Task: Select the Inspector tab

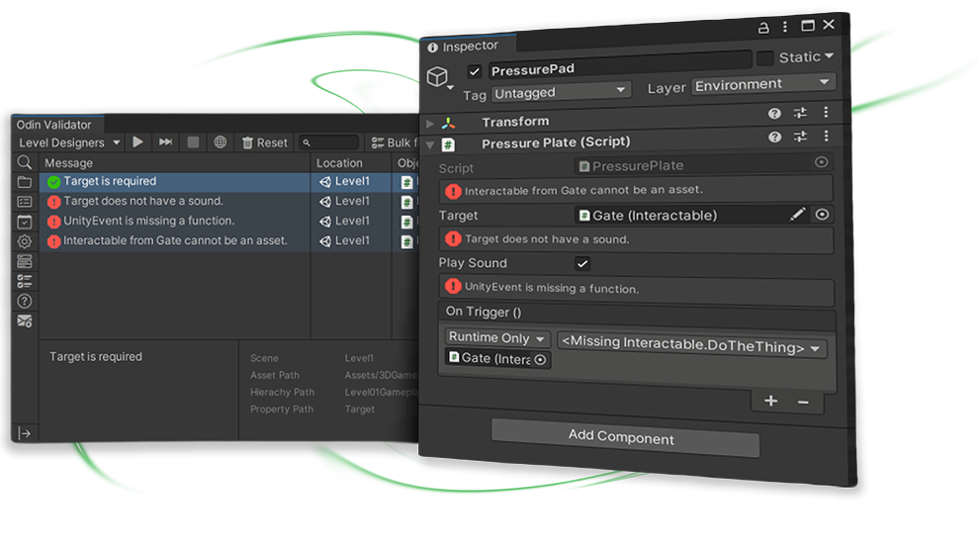Action: pyautogui.click(x=464, y=46)
